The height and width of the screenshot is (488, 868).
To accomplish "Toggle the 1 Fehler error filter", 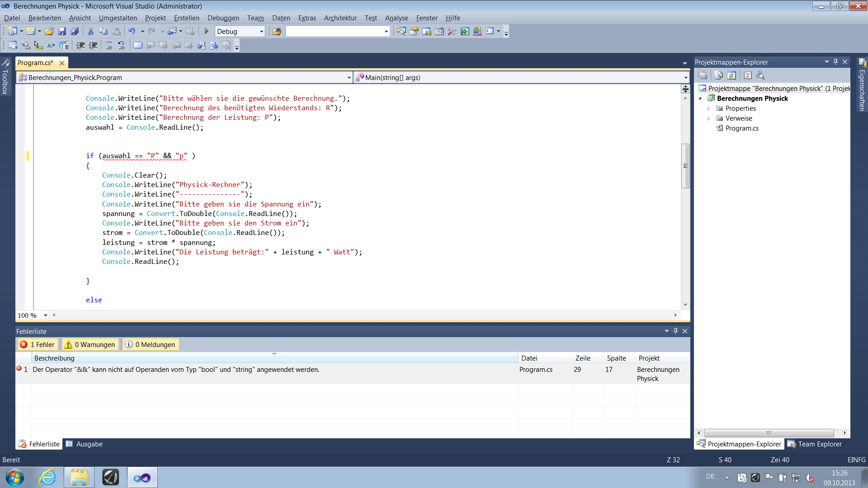I will click(x=38, y=344).
